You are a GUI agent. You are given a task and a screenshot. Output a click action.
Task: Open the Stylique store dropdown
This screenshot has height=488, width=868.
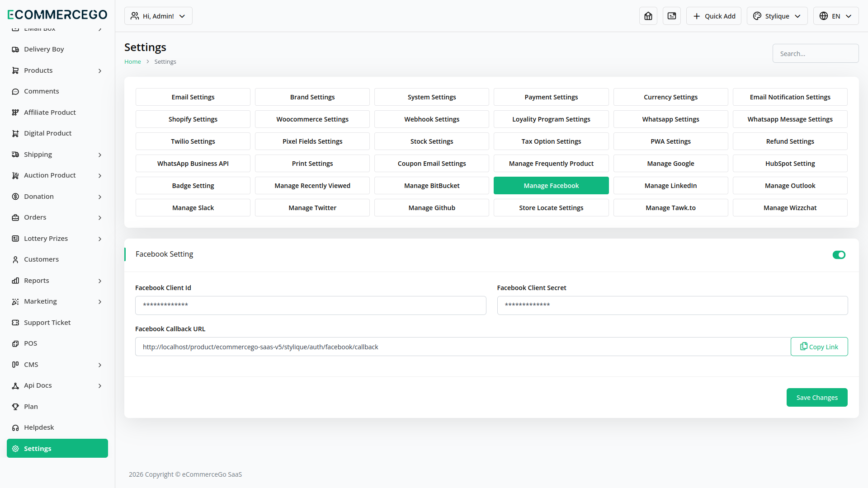click(x=777, y=16)
